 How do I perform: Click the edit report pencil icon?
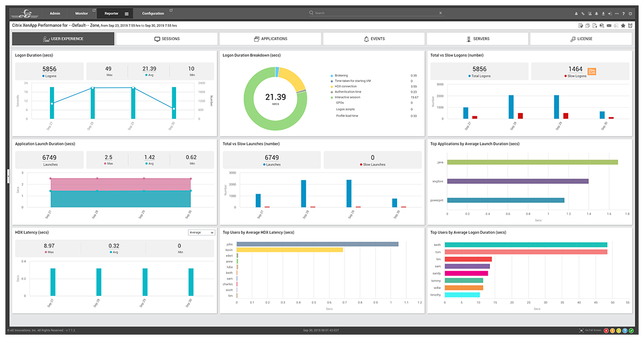pos(588,26)
